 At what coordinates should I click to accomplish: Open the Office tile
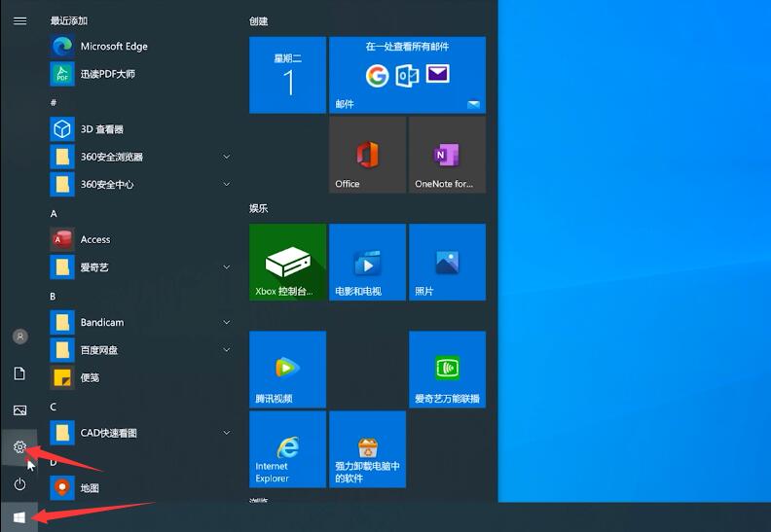tap(367, 155)
